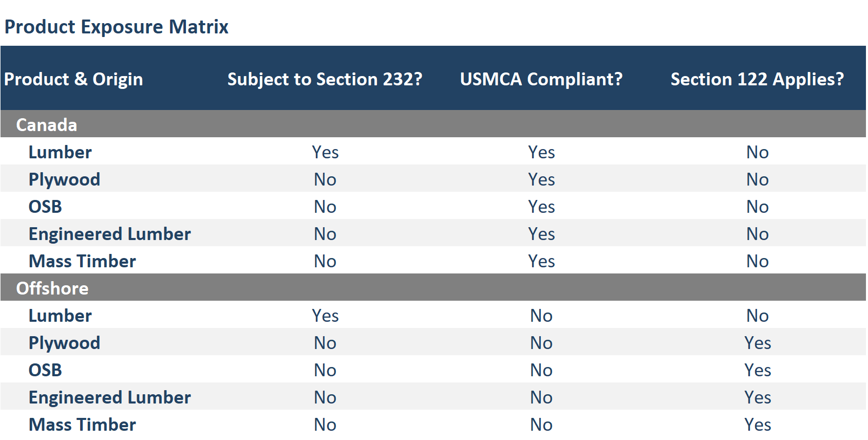Click the Subject to Section 232? header
The width and height of the screenshot is (868, 440).
325,79
